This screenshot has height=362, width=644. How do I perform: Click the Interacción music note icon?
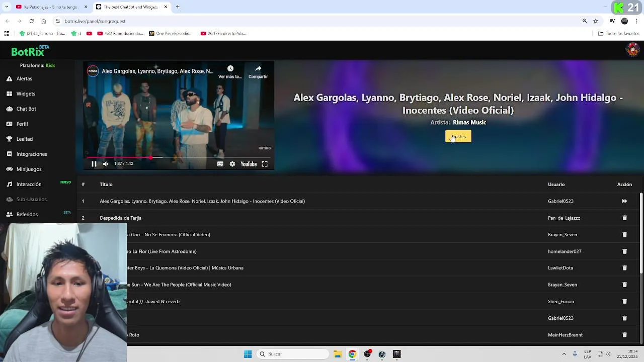pyautogui.click(x=9, y=185)
